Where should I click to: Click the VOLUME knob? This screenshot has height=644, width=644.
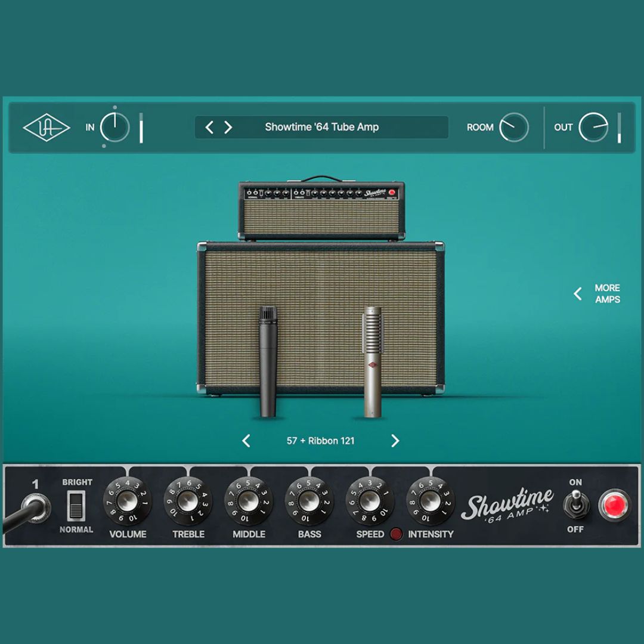[128, 501]
